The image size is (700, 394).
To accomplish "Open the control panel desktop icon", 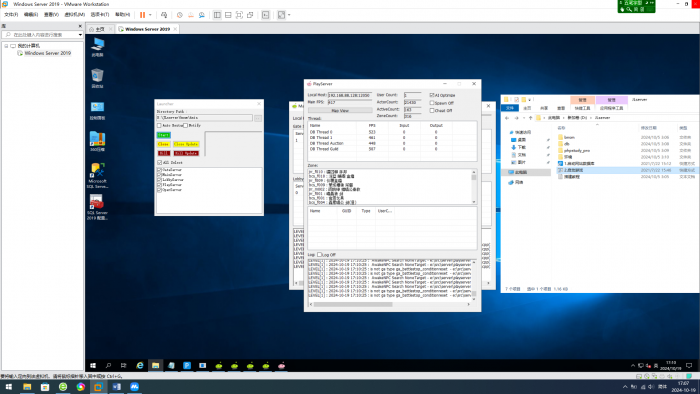I will 97,110.
